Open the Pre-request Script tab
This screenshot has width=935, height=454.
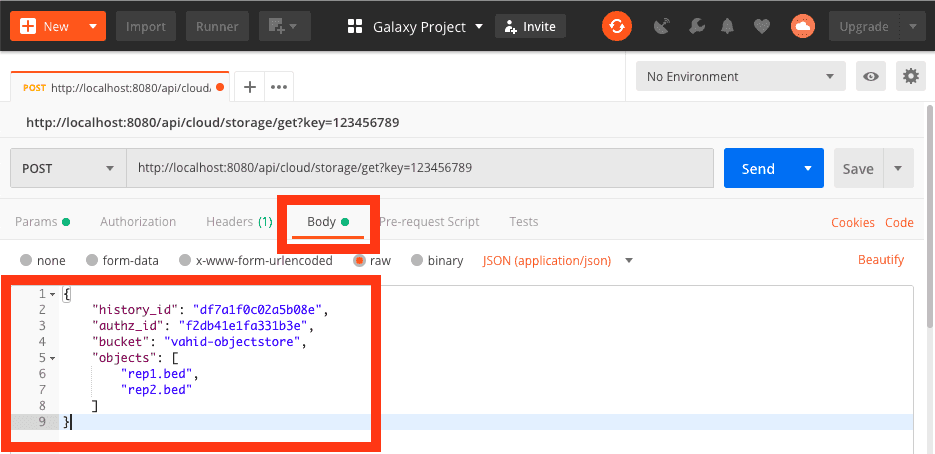430,222
